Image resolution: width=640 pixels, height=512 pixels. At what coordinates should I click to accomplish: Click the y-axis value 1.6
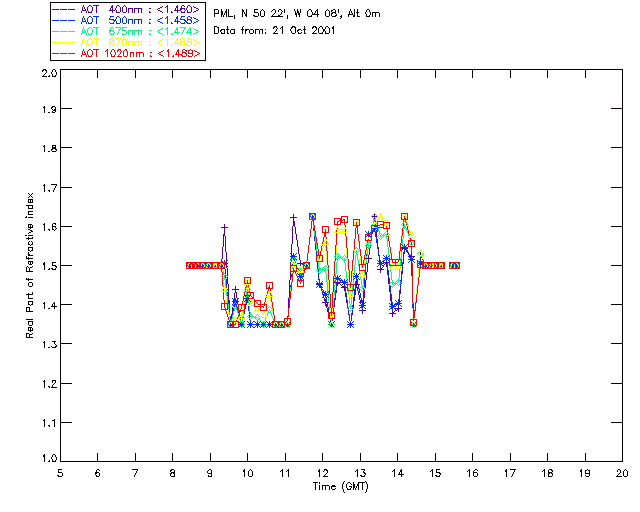(x=49, y=227)
